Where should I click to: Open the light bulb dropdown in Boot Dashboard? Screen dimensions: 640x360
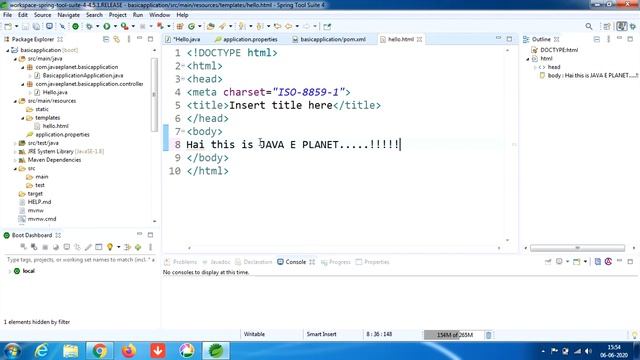(x=118, y=247)
